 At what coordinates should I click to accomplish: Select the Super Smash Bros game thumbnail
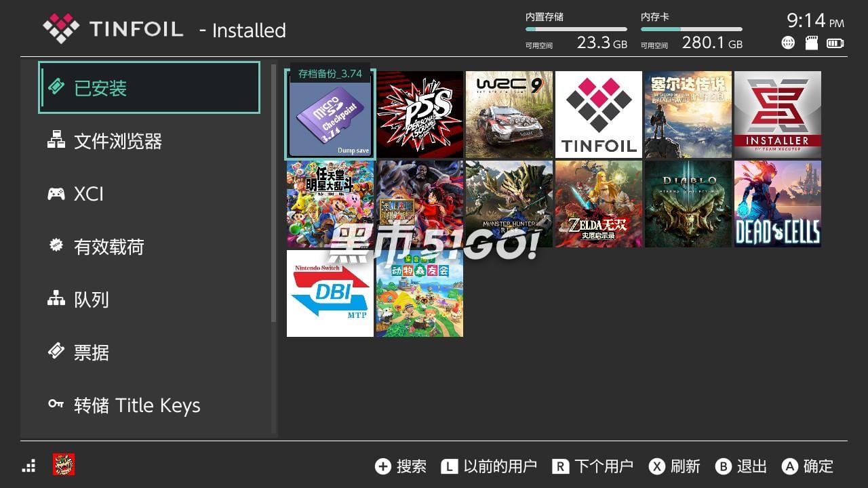(330, 204)
